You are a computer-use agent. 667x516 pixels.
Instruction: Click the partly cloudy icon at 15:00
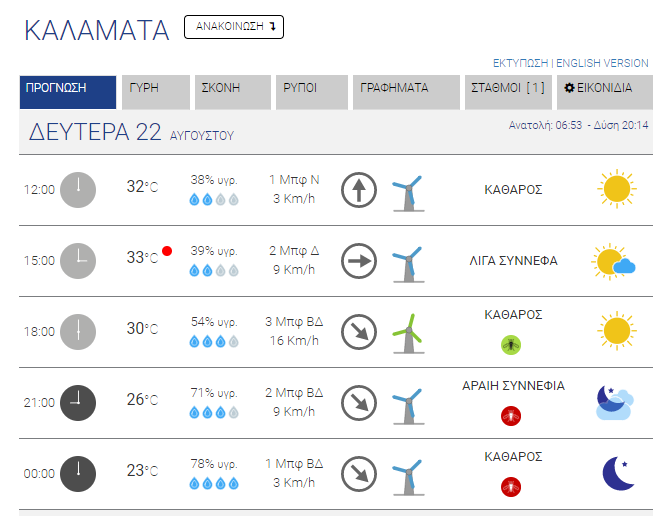(x=613, y=261)
